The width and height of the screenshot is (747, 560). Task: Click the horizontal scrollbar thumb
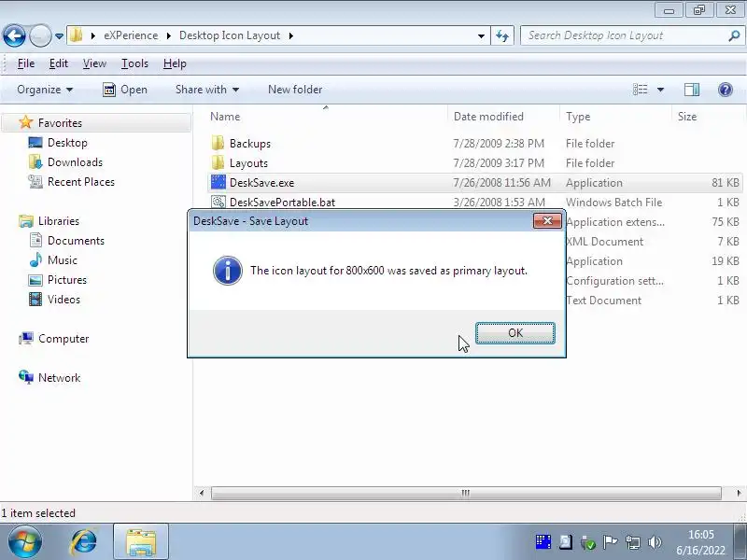coord(466,493)
